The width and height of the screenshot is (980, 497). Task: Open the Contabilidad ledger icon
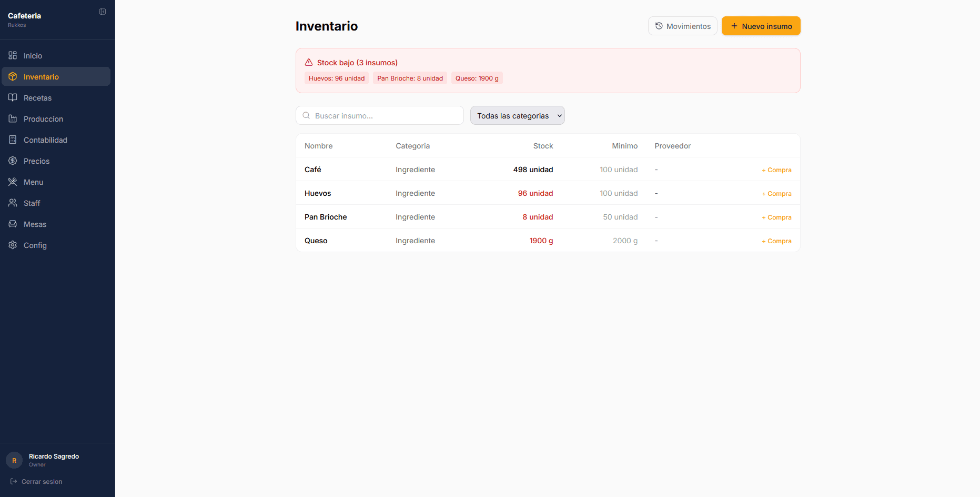coord(13,140)
